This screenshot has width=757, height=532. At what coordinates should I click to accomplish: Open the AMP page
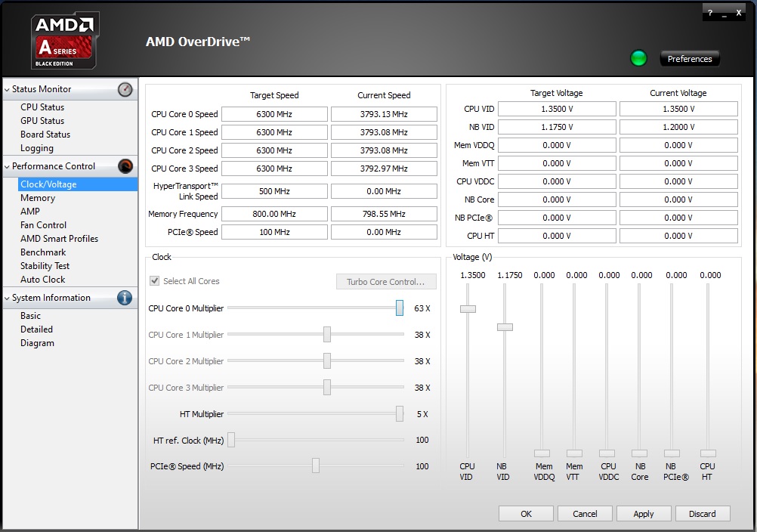tap(30, 212)
